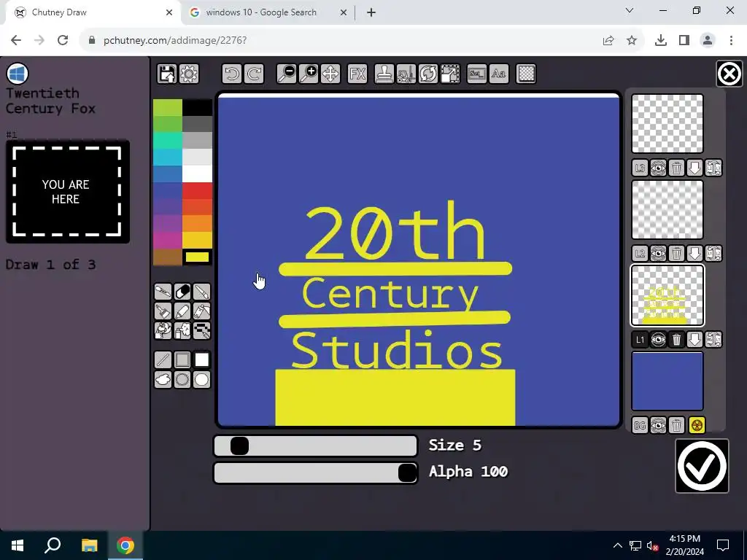Select the spray can tool
Image resolution: width=747 pixels, height=560 pixels.
pos(182,330)
